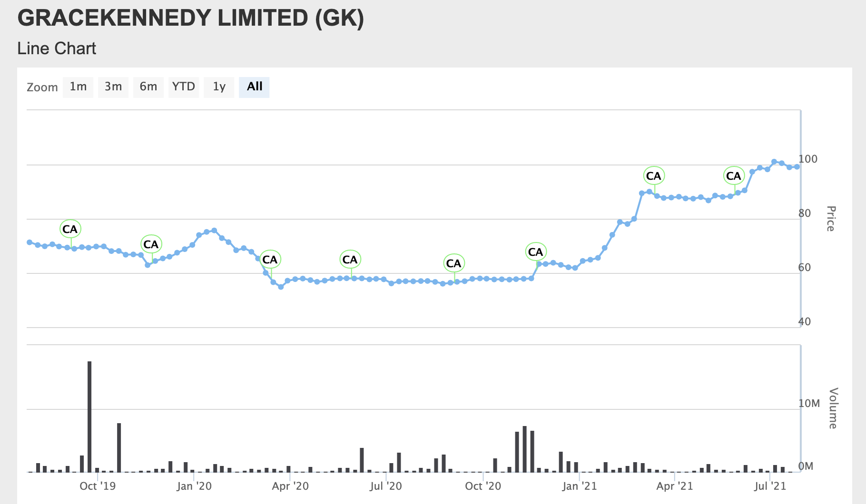Open the CA marker after Apr '20 dip
Image resolution: width=866 pixels, height=504 pixels.
[x=270, y=260]
